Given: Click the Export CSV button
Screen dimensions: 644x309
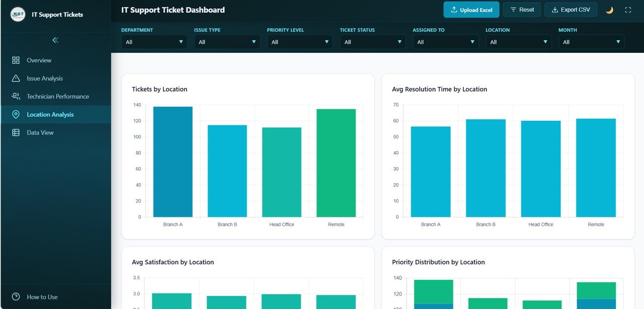Looking at the screenshot, I should pos(571,10).
